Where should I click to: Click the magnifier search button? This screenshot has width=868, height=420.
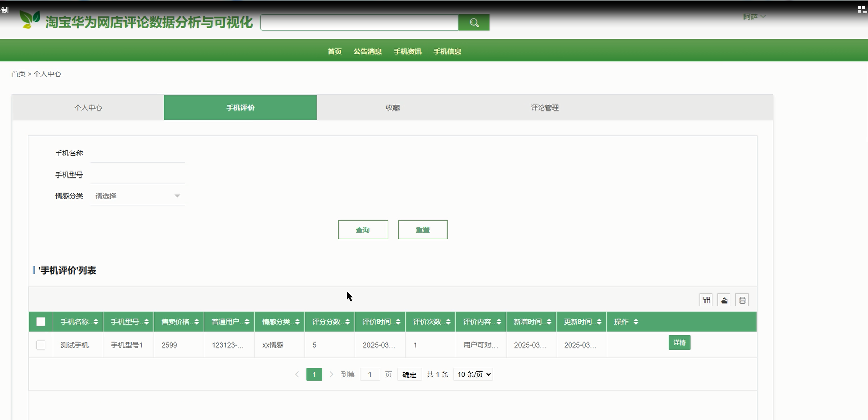(474, 22)
